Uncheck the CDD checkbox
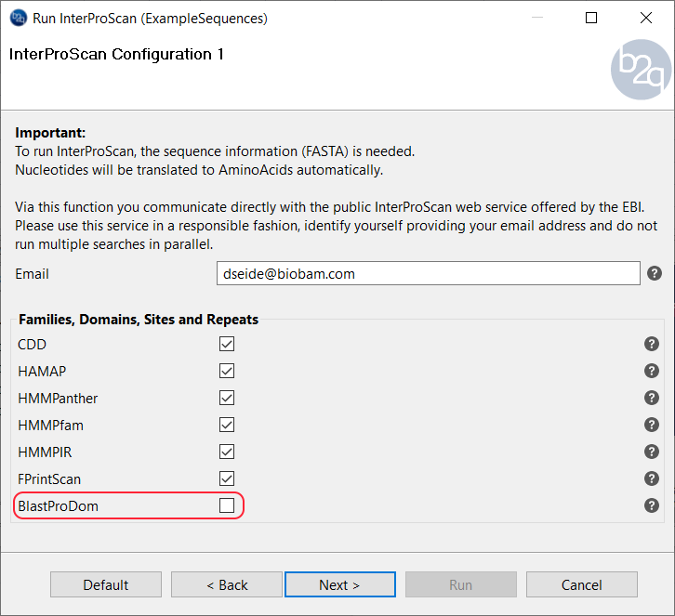 click(227, 344)
